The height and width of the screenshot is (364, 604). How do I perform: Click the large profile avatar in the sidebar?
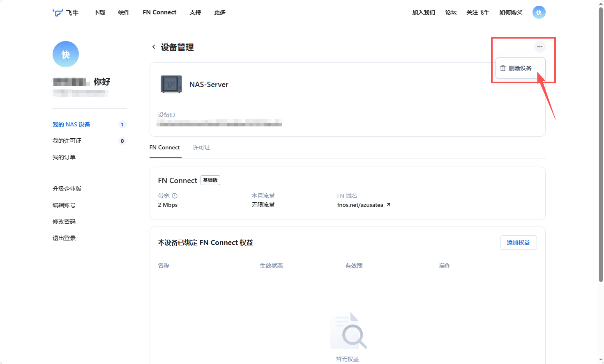click(66, 54)
